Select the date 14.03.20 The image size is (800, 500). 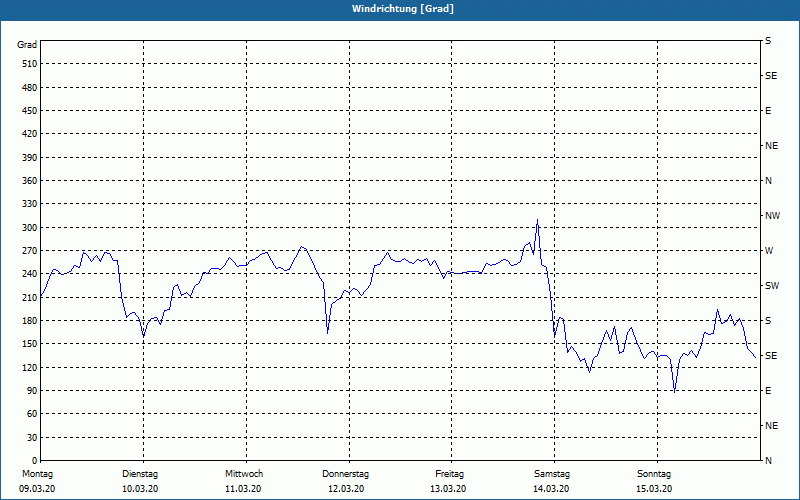(x=551, y=489)
